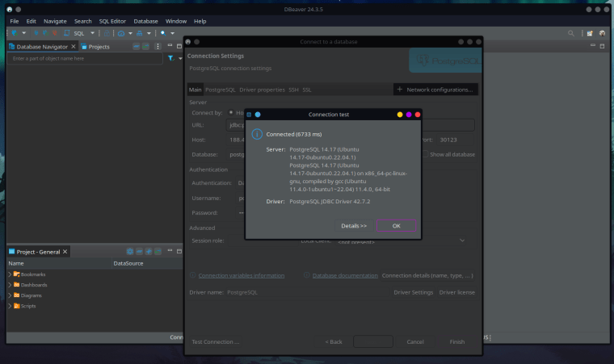Open Database Navigator view menu (three dots)

pos(158,47)
